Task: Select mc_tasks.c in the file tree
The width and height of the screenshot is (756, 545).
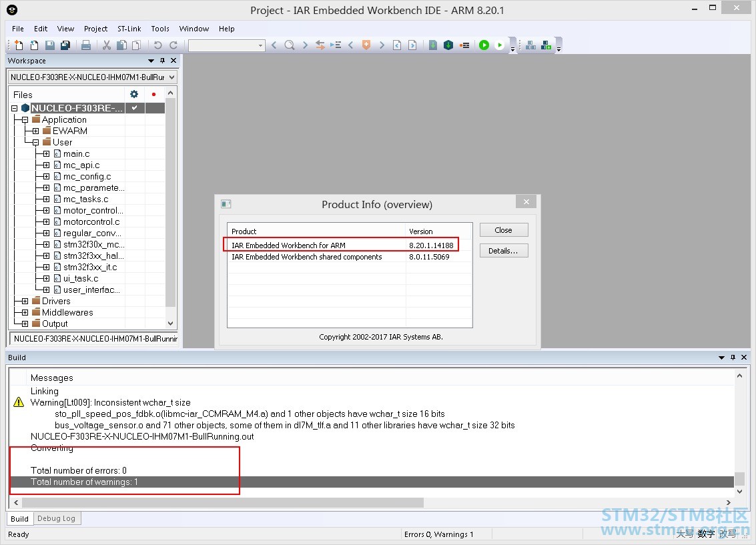Action: 86,199
